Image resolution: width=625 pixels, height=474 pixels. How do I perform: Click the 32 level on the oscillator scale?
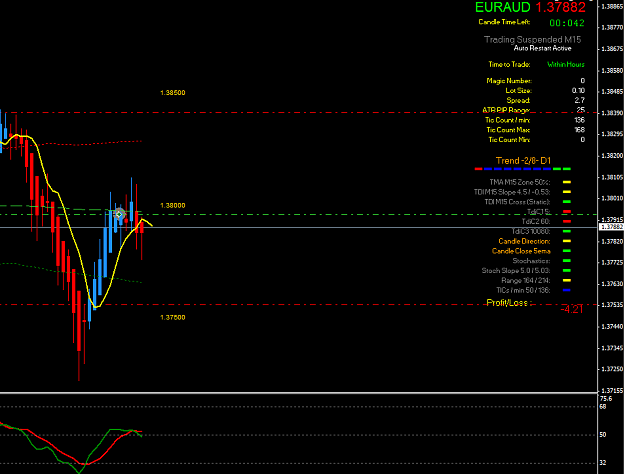point(603,463)
